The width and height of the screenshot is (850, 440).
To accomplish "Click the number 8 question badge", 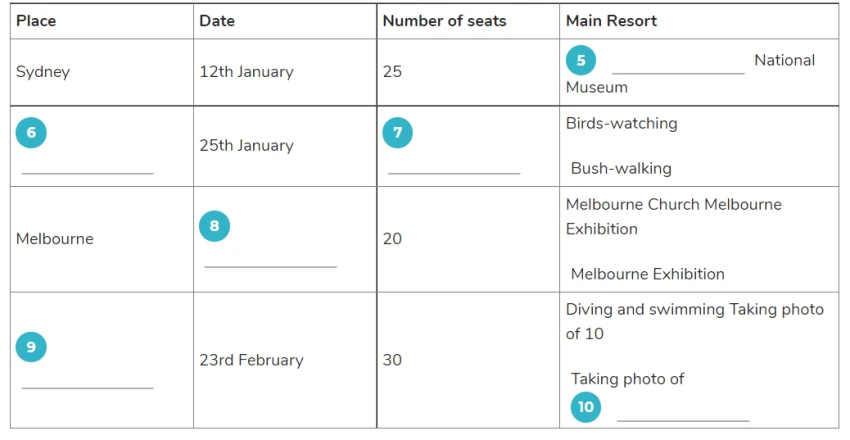I will pyautogui.click(x=214, y=226).
